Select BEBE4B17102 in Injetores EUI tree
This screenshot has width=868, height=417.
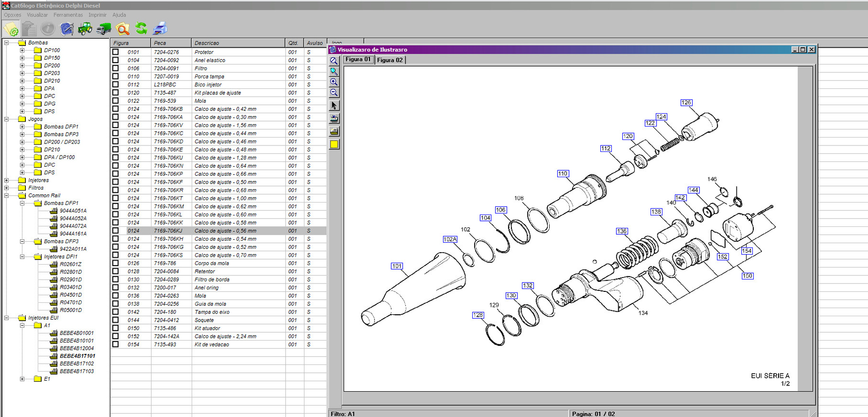coord(76,364)
